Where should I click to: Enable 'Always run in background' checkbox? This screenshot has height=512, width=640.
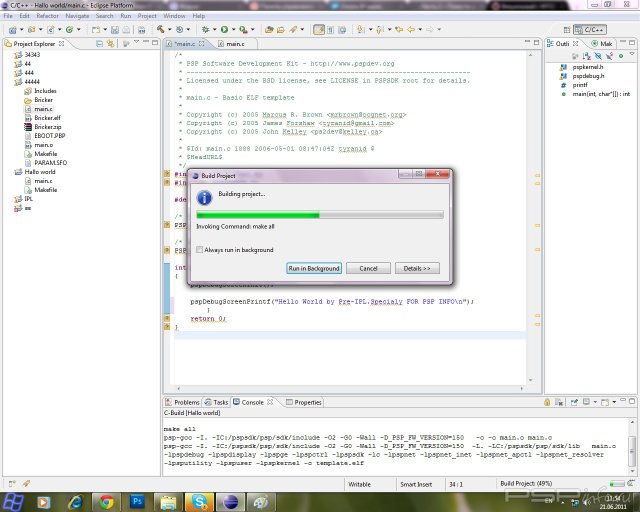point(200,249)
